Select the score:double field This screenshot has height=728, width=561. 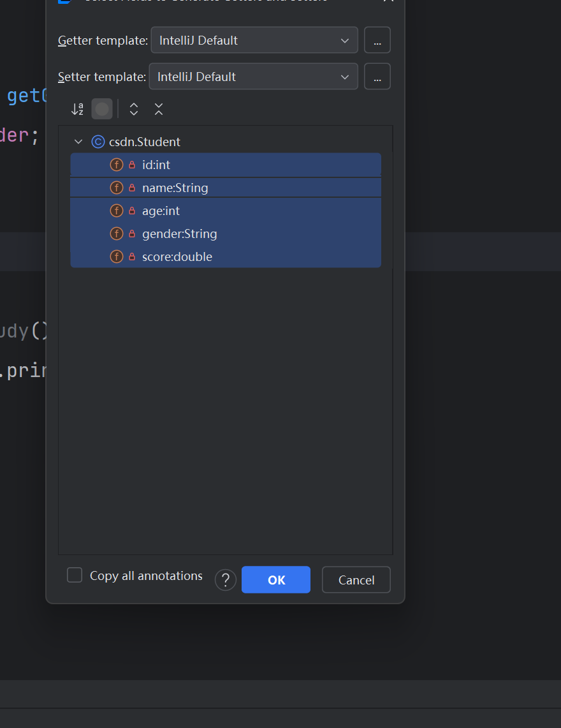(x=226, y=256)
